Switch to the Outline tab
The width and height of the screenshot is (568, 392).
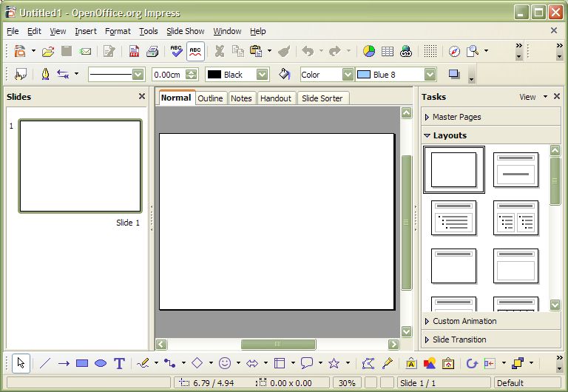pos(210,98)
